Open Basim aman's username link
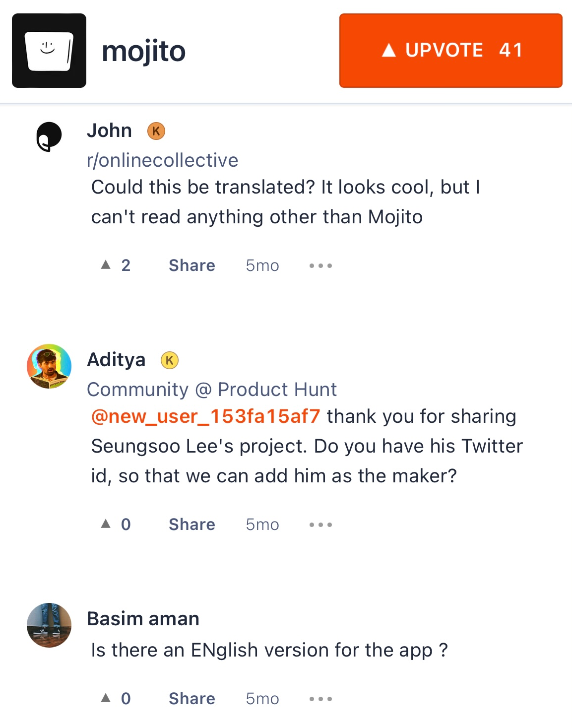This screenshot has height=728, width=572. click(143, 619)
